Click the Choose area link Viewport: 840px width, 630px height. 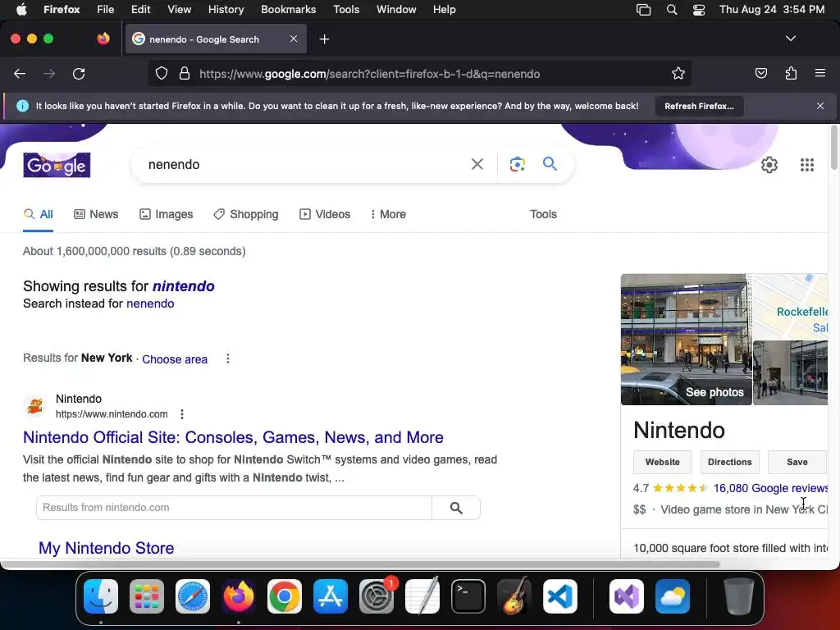click(x=175, y=359)
